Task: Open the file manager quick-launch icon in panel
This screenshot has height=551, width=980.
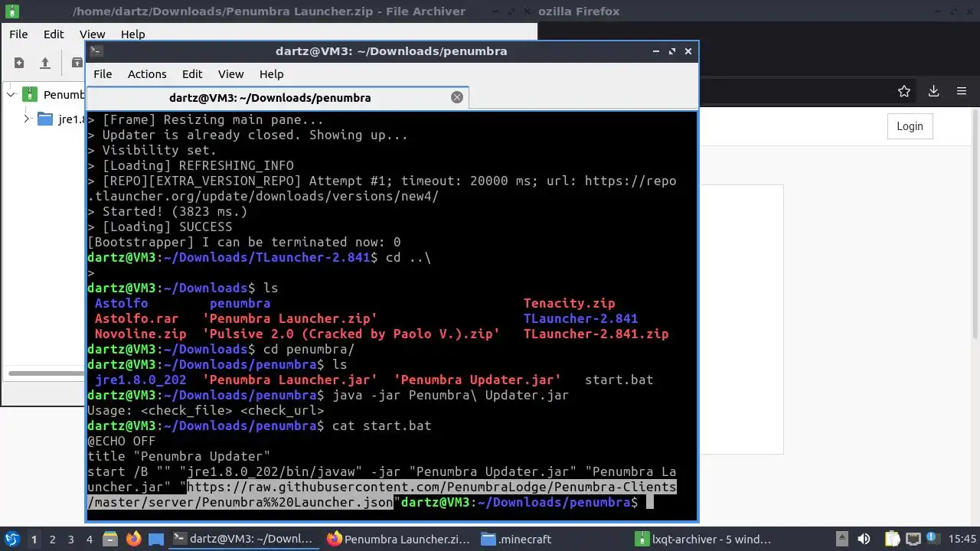Action: pyautogui.click(x=155, y=539)
